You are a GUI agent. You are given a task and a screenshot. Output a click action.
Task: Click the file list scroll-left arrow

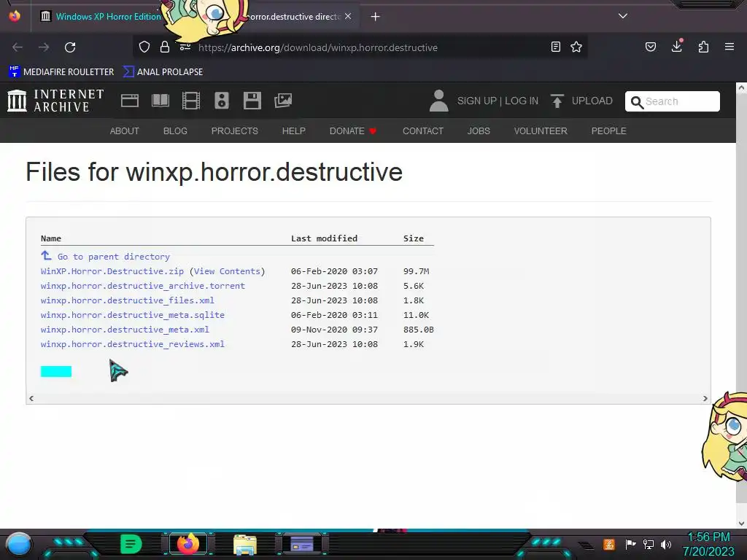[x=31, y=399]
